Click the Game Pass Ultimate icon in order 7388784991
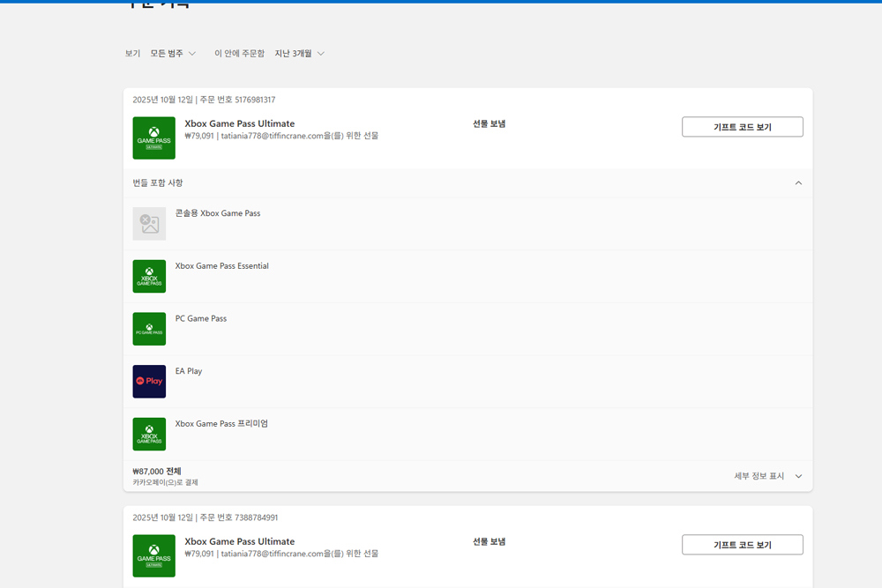 (x=153, y=556)
